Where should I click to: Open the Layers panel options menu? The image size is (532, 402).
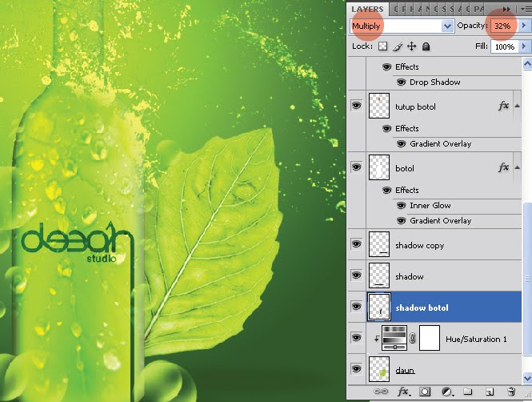[x=526, y=10]
